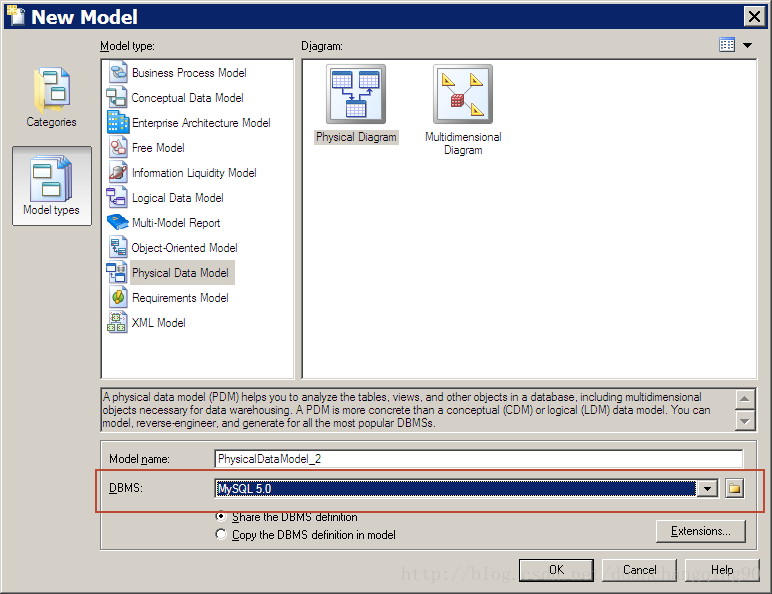This screenshot has height=594, width=772.
Task: Click the Physical Data Model icon
Action: point(117,272)
